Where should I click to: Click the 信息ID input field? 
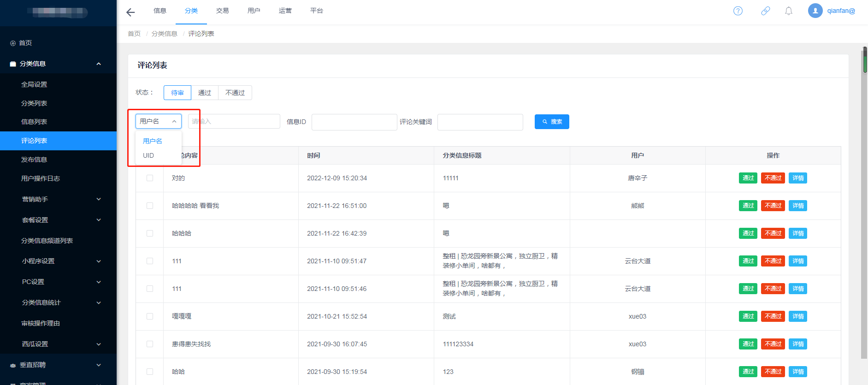pyautogui.click(x=354, y=122)
